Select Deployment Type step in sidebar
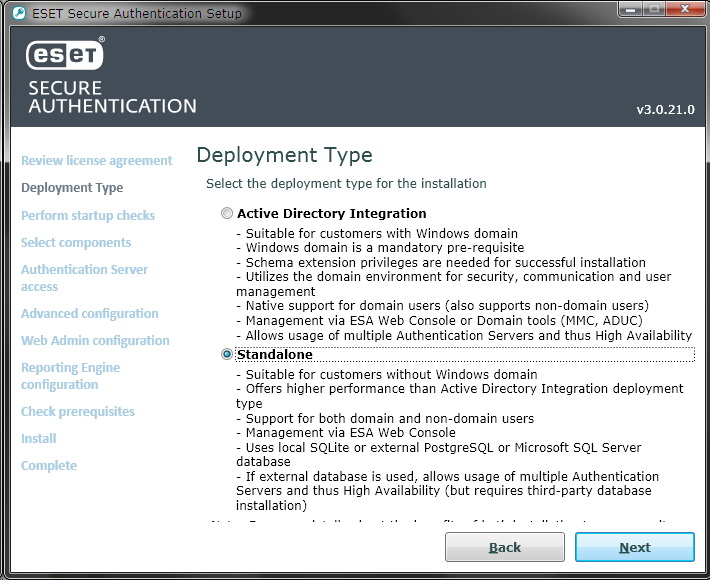This screenshot has width=710, height=580. pyautogui.click(x=72, y=187)
